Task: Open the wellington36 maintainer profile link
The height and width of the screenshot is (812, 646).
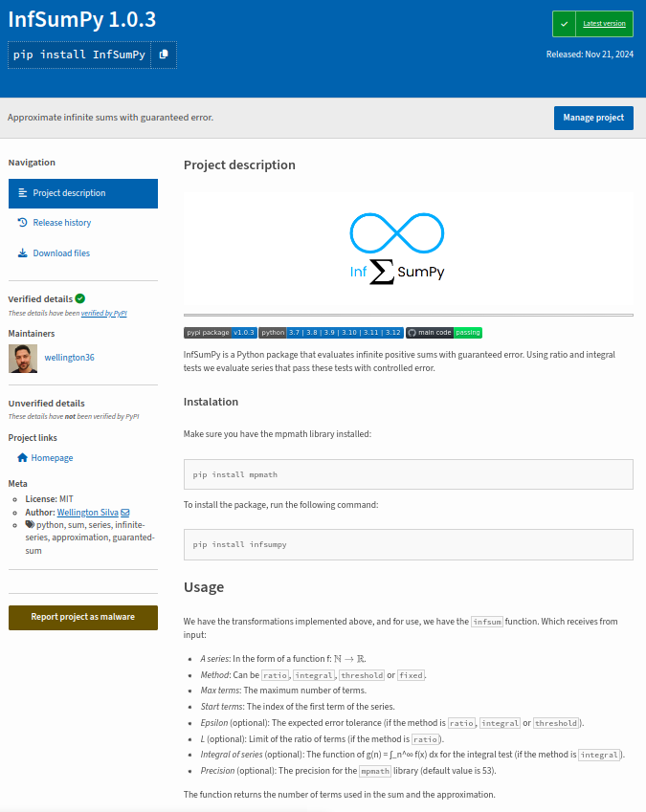Action: [70, 358]
